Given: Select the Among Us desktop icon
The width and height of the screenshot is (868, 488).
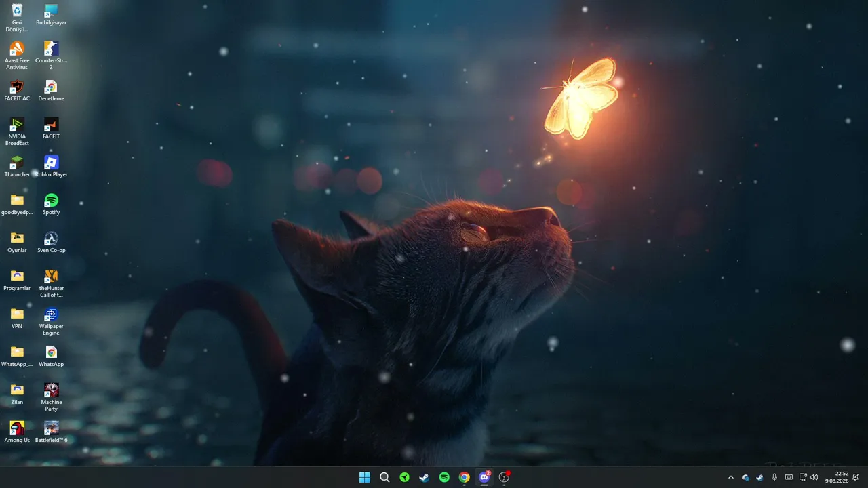Looking at the screenshot, I should click(17, 432).
